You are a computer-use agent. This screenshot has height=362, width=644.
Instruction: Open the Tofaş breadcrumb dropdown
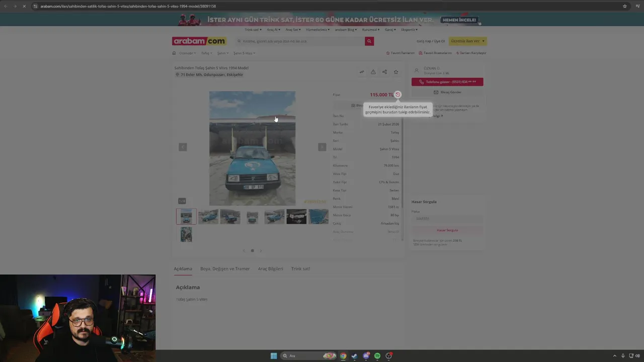(206, 53)
